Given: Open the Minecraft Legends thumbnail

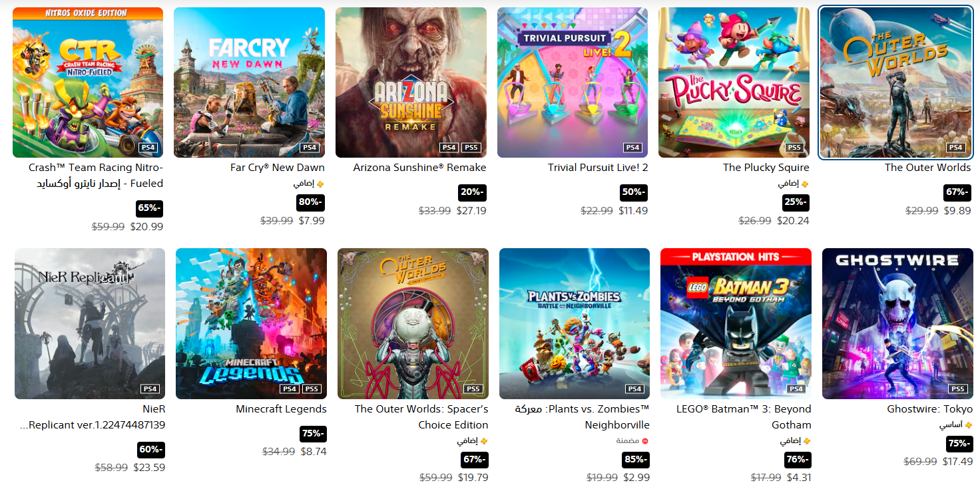Looking at the screenshot, I should point(252,323).
